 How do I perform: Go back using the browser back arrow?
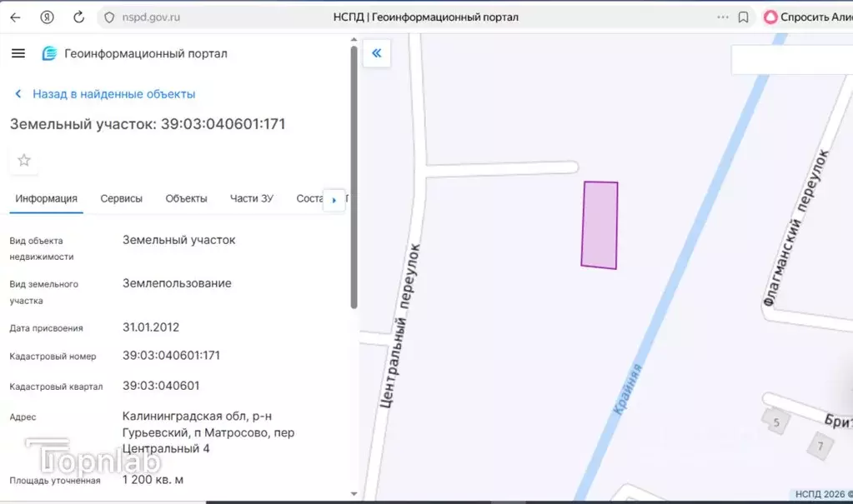click(x=15, y=17)
